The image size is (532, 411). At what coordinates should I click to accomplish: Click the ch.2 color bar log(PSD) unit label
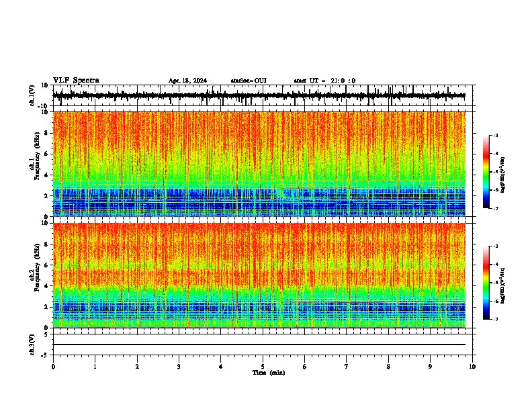coord(503,285)
